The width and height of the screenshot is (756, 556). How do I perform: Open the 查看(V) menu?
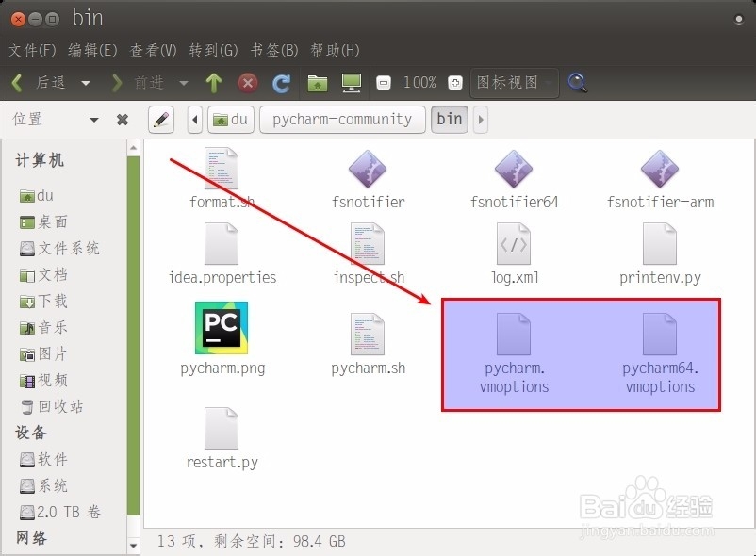(x=153, y=50)
